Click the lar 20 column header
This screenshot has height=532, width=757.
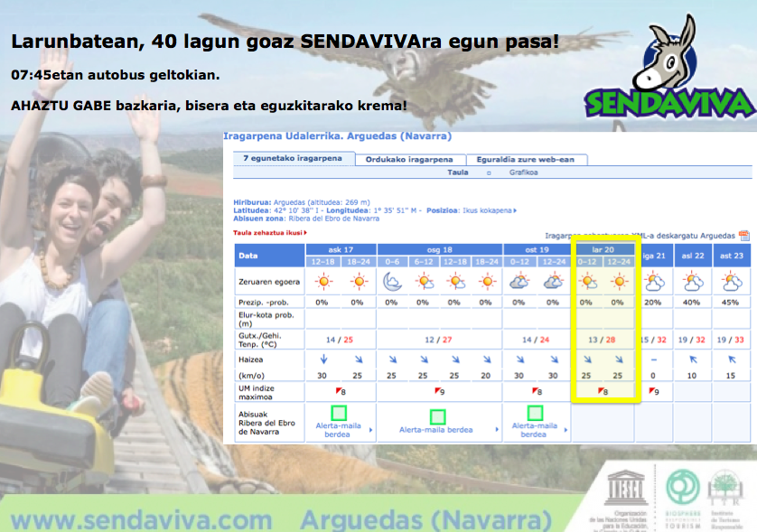(603, 249)
